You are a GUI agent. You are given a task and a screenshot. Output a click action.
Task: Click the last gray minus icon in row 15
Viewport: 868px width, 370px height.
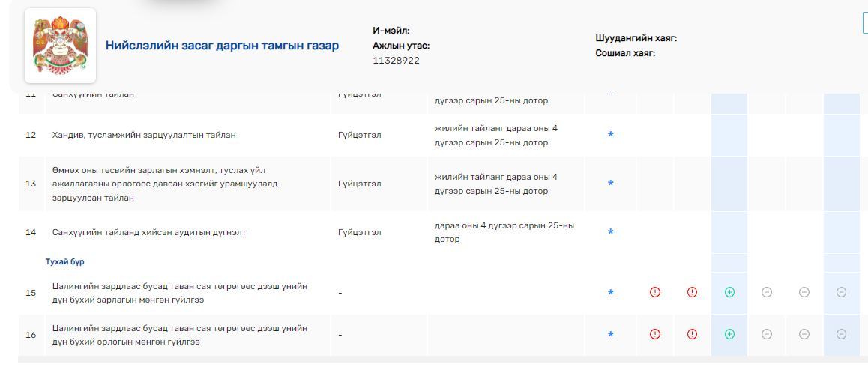click(x=841, y=293)
